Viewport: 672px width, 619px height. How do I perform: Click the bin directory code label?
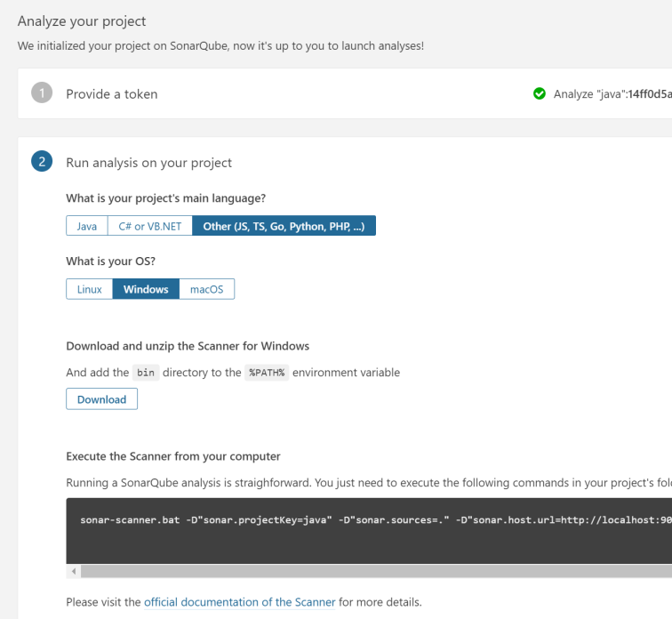click(147, 373)
